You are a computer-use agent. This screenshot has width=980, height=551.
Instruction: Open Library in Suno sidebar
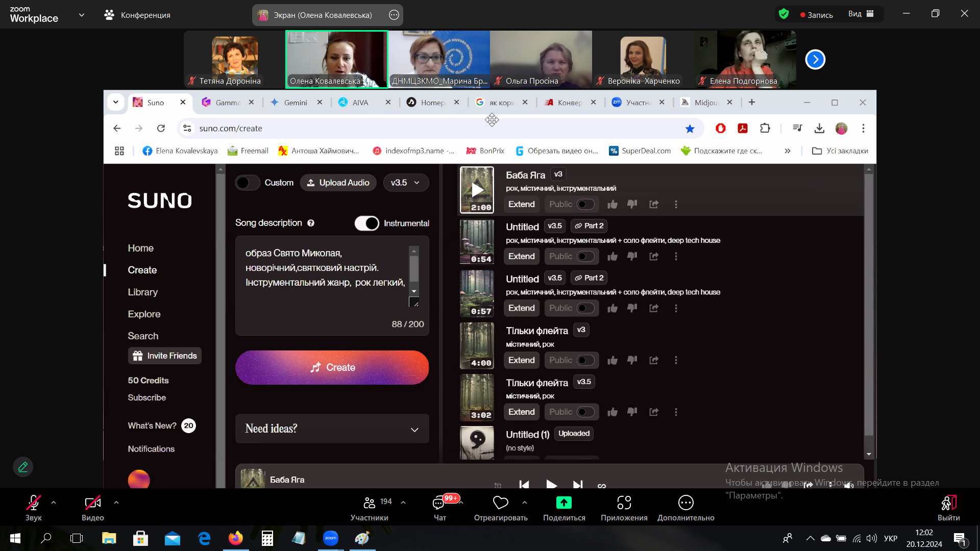(142, 292)
